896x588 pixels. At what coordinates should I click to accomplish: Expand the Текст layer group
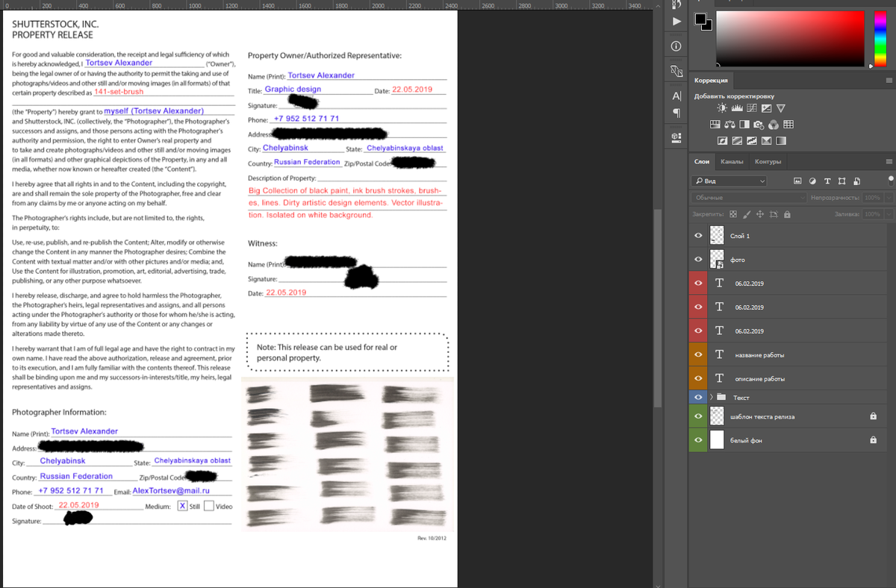point(712,397)
